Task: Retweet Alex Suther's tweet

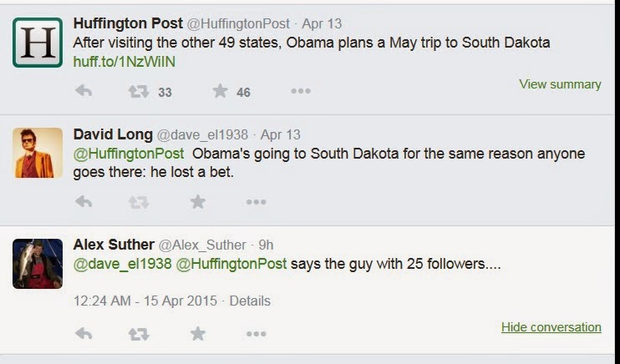Action: [x=139, y=334]
